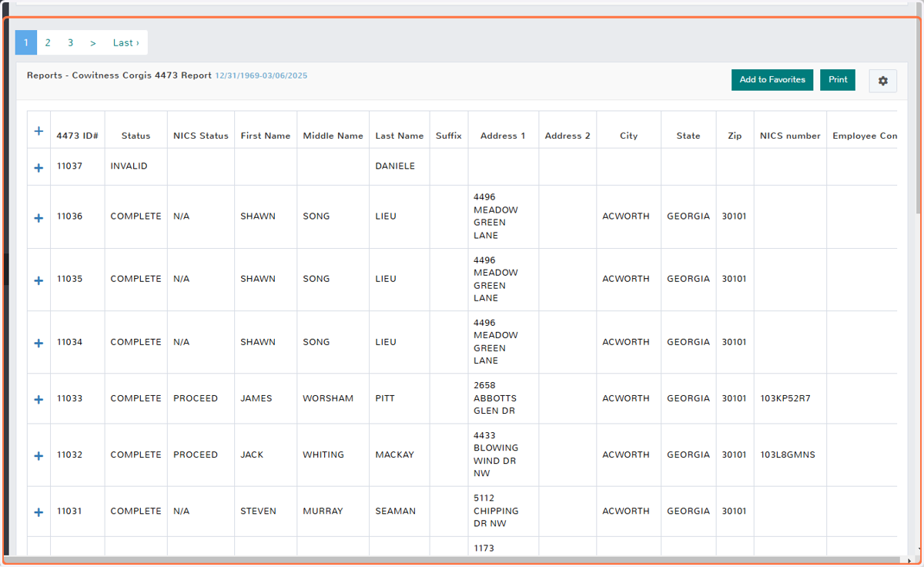Click the horizontal scrollbar at bottom
This screenshot has height=567, width=924.
(x=454, y=560)
